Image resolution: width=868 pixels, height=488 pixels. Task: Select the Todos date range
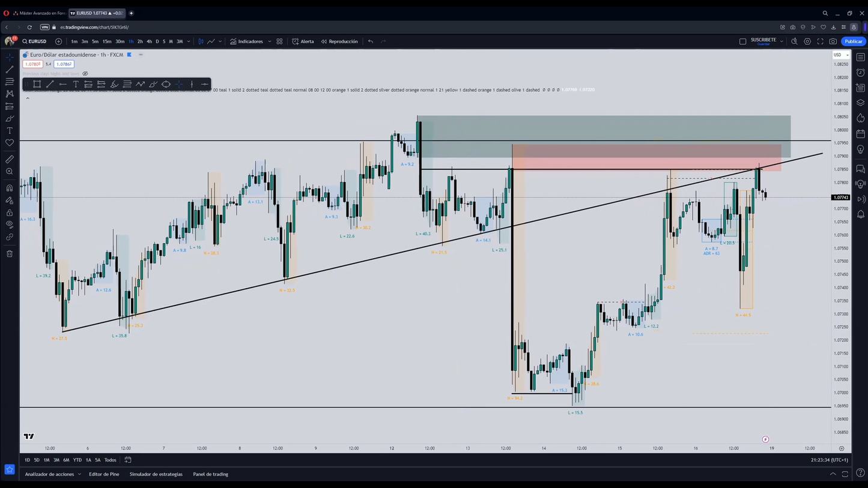[x=111, y=460]
